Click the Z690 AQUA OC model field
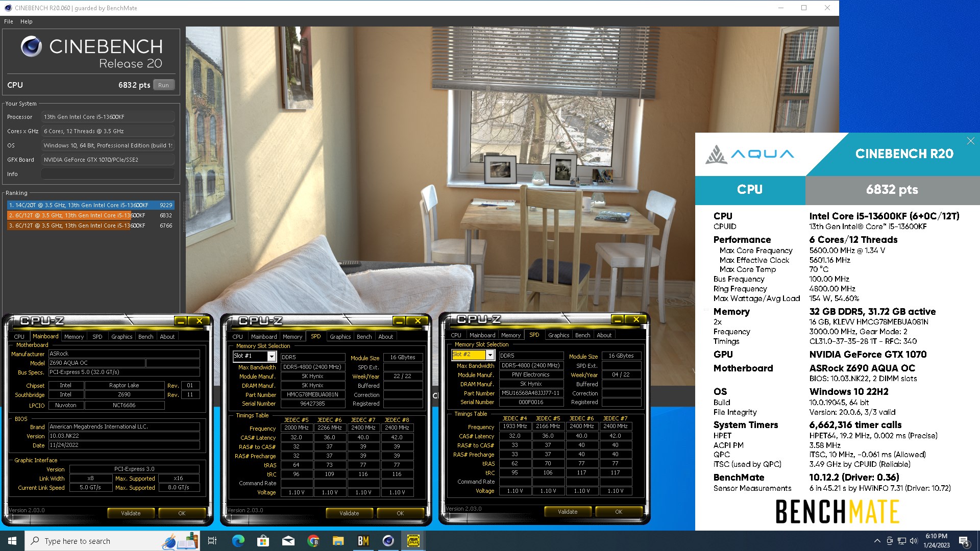The width and height of the screenshot is (980, 551). pos(96,363)
